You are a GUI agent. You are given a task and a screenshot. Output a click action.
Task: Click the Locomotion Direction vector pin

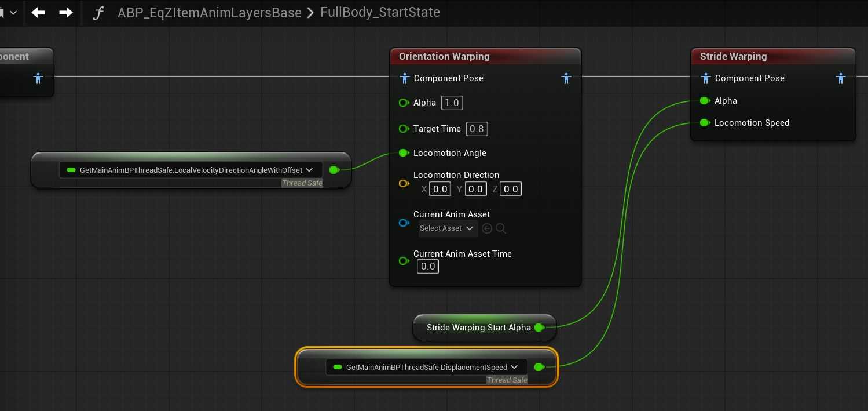pyautogui.click(x=404, y=184)
